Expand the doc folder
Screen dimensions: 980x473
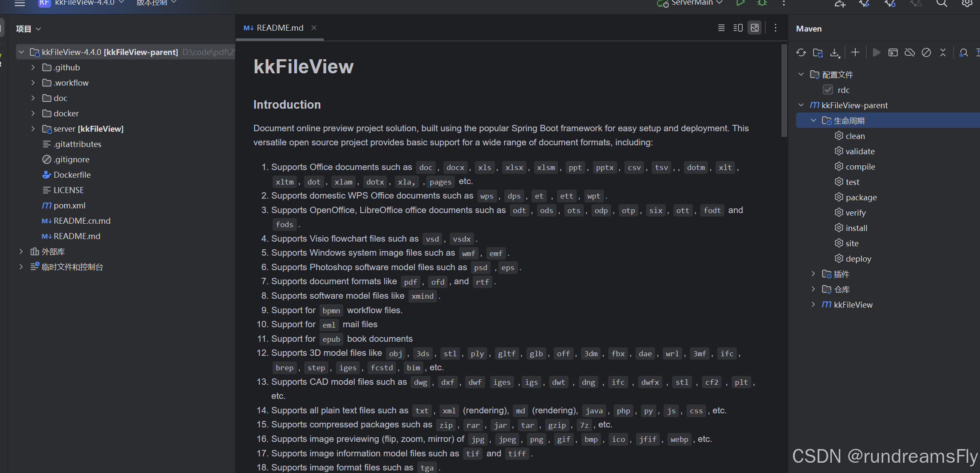pyautogui.click(x=33, y=98)
